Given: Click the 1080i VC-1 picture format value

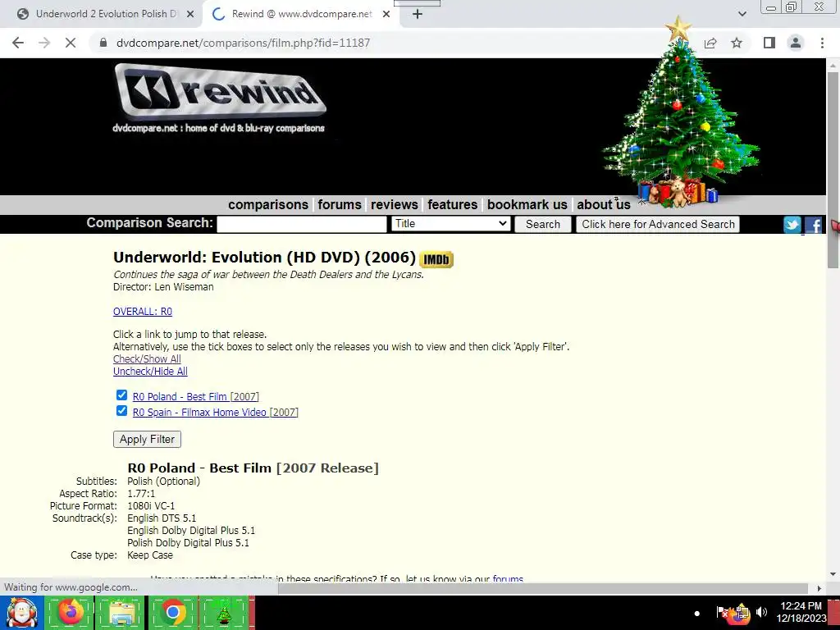Looking at the screenshot, I should (x=151, y=505).
